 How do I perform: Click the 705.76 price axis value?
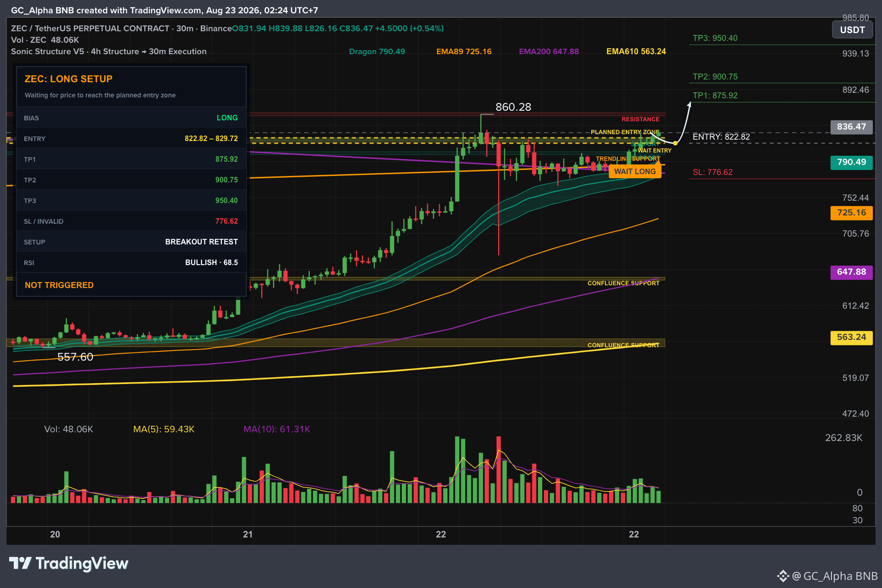point(855,234)
